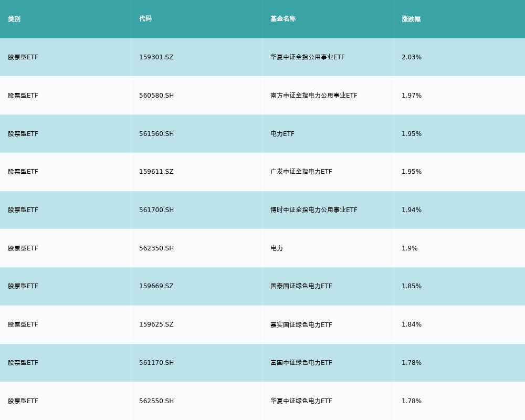Click the 类别 column header
525x420 pixels.
14,19
